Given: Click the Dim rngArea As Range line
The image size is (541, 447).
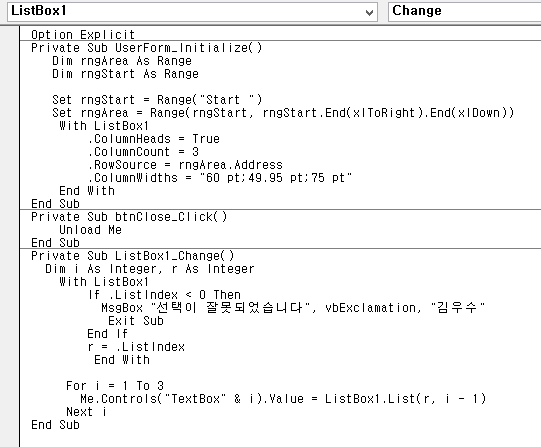Looking at the screenshot, I should click(122, 61).
